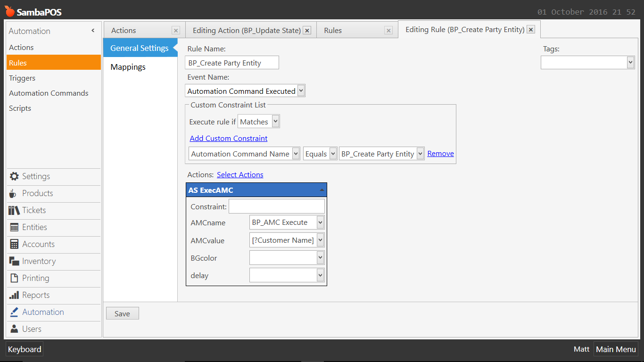Viewport: 644px width, 362px height.
Task: Collapse the AS ExecAMC action panel
Action: pos(322,190)
